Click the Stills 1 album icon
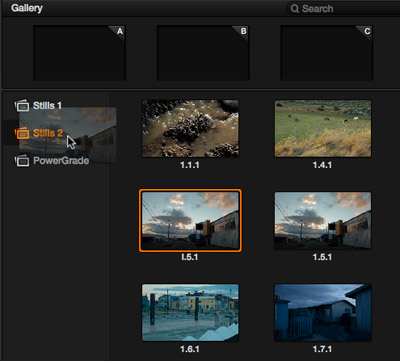Viewport: 400px width, 361px height. pyautogui.click(x=22, y=106)
